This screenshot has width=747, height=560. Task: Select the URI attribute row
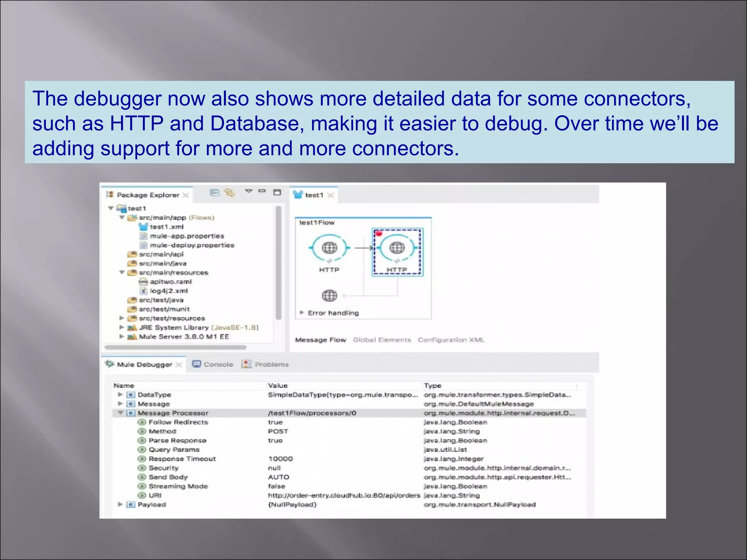pyautogui.click(x=349, y=495)
